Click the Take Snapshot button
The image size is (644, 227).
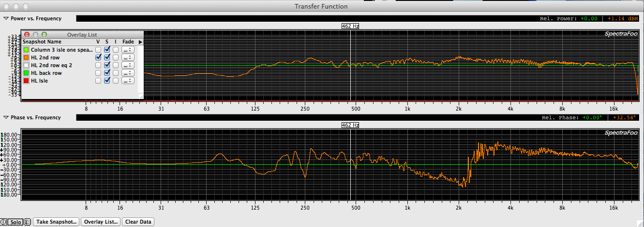tap(56, 222)
